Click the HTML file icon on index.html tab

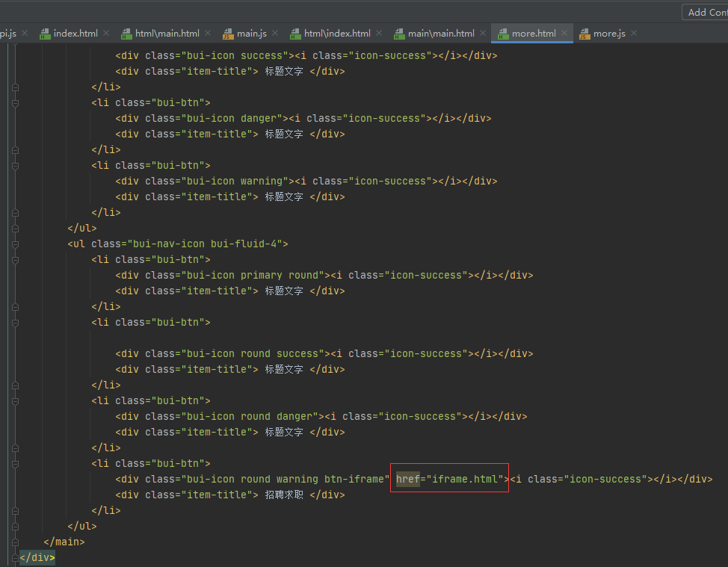[x=44, y=34]
